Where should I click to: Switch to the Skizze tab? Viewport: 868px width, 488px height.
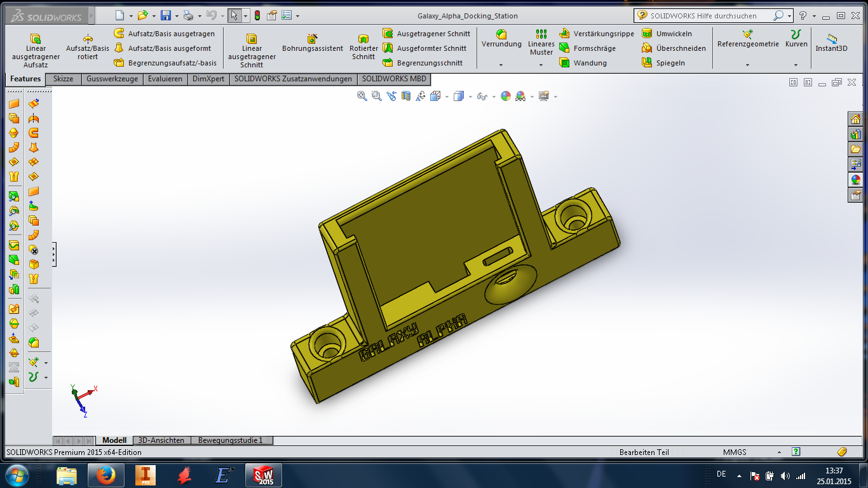(x=63, y=79)
